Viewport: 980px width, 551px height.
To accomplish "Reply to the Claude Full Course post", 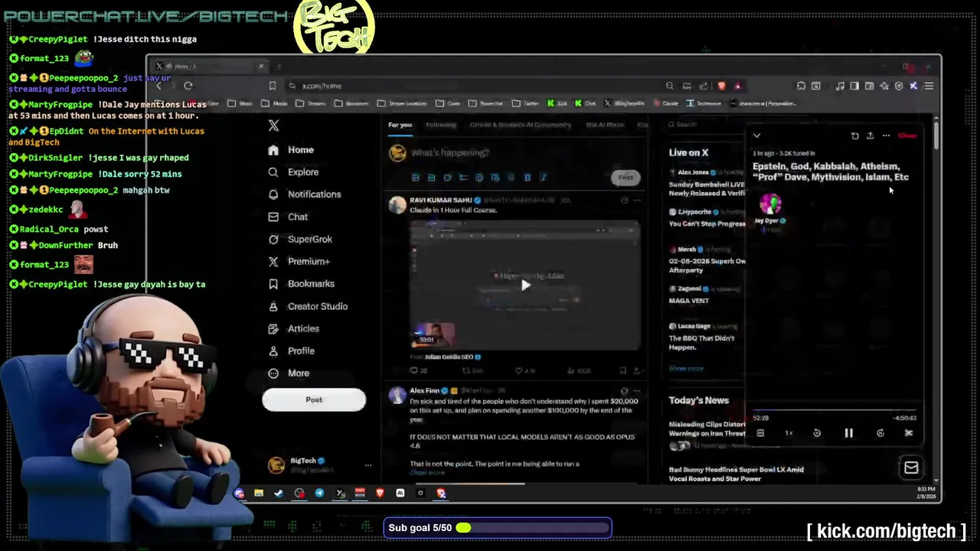I will coord(418,370).
